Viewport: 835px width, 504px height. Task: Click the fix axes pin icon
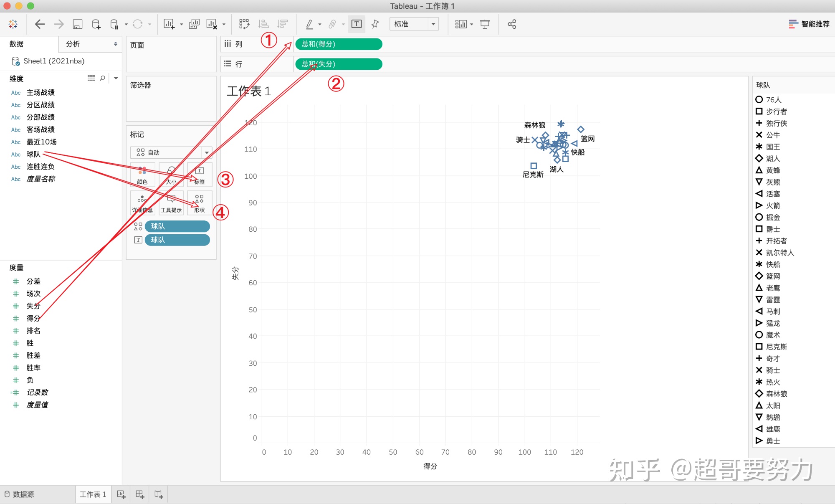[x=375, y=24]
